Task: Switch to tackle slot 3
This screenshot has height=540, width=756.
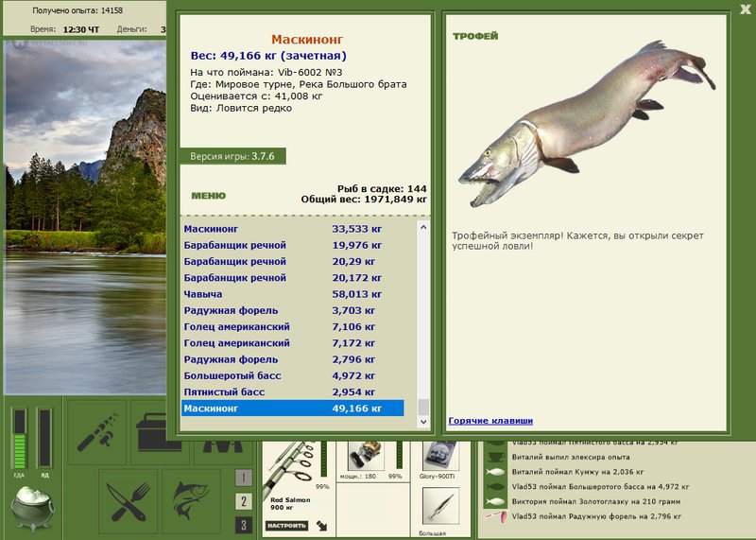Action: pos(244,525)
